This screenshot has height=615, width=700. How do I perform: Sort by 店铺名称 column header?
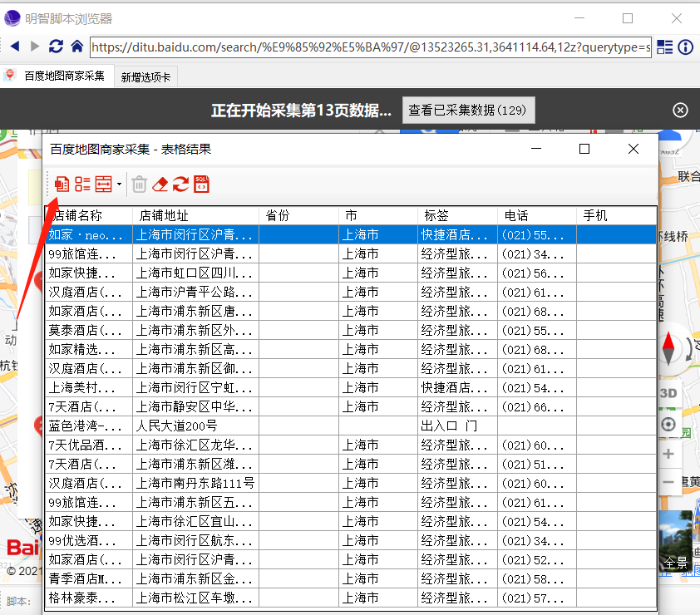(x=89, y=215)
